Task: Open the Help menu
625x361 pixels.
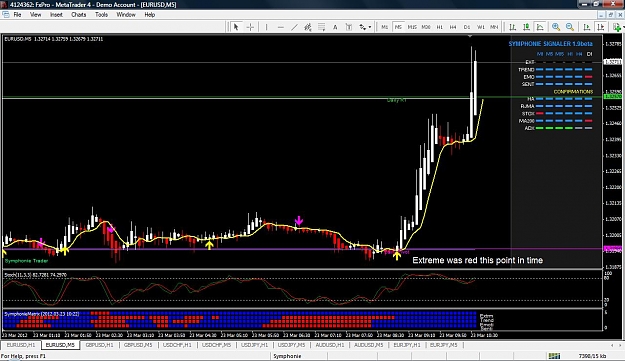Action: [x=149, y=15]
